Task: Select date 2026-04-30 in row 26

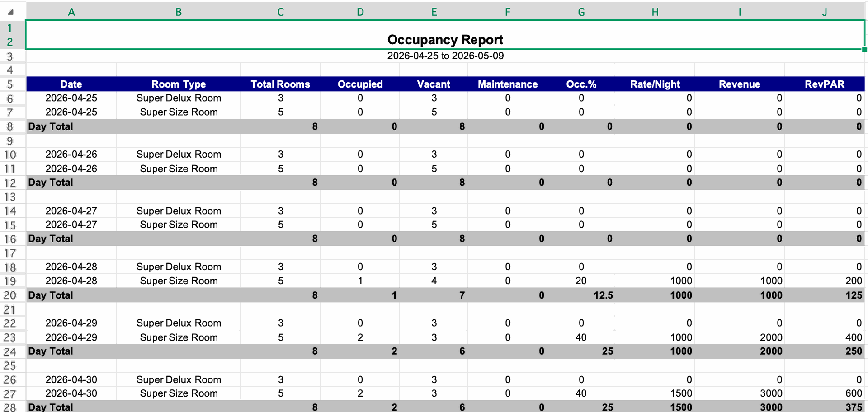Action: pyautogui.click(x=71, y=379)
